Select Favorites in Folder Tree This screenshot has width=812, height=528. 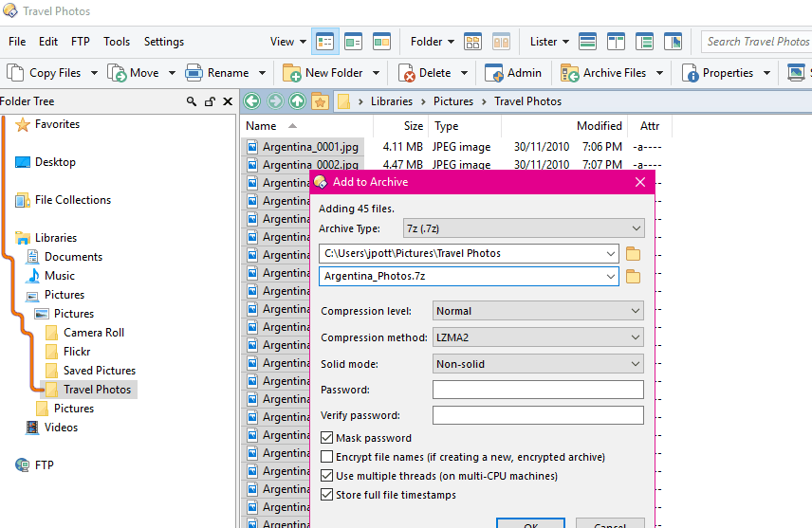point(57,124)
